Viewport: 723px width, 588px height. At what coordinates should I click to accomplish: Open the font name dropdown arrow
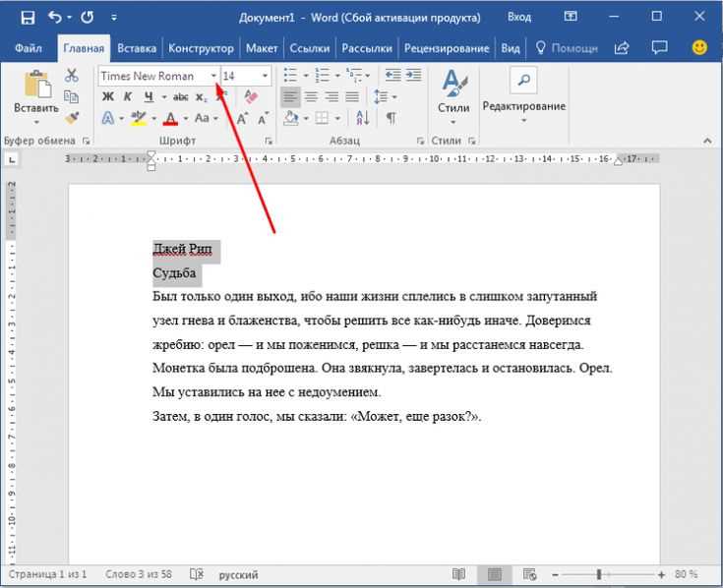click(x=213, y=76)
